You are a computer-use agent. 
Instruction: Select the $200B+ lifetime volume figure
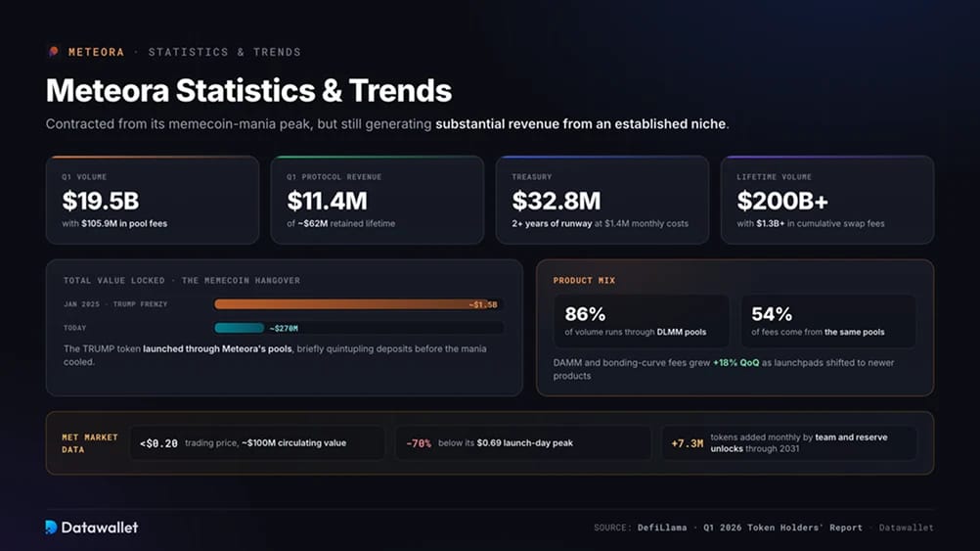(782, 201)
